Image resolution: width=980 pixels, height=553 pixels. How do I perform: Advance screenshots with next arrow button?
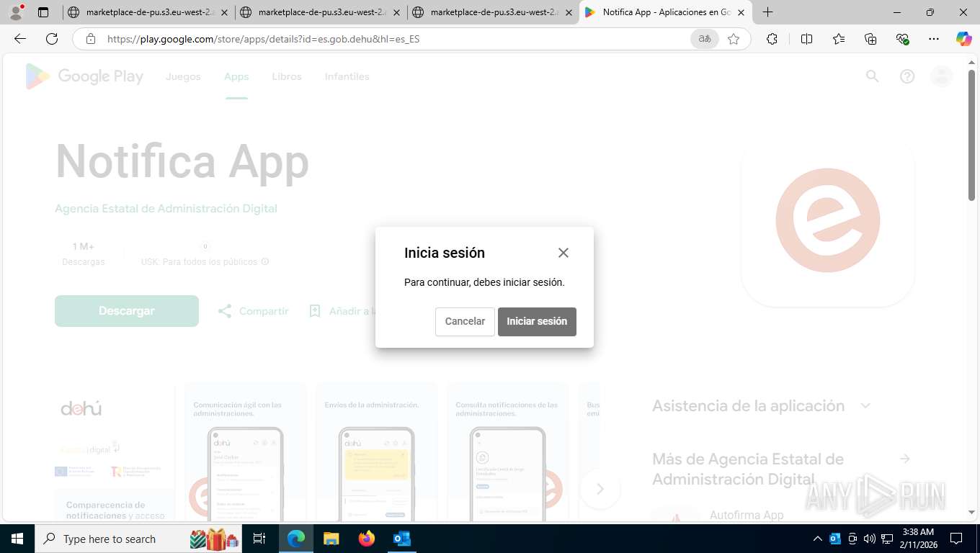point(600,489)
